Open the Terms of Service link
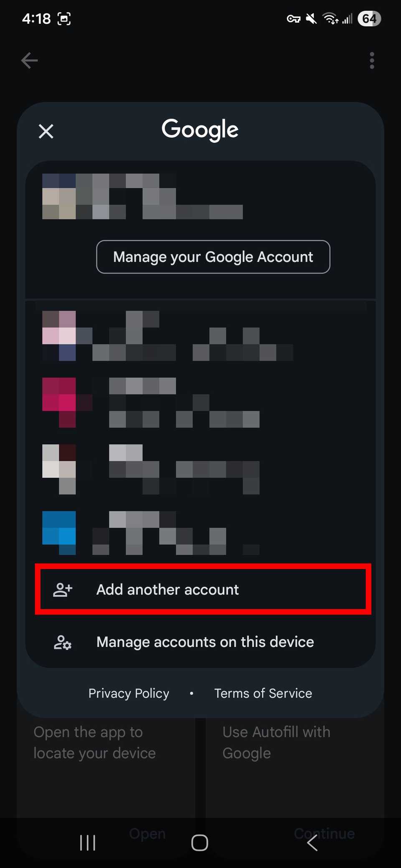401x868 pixels. (263, 693)
